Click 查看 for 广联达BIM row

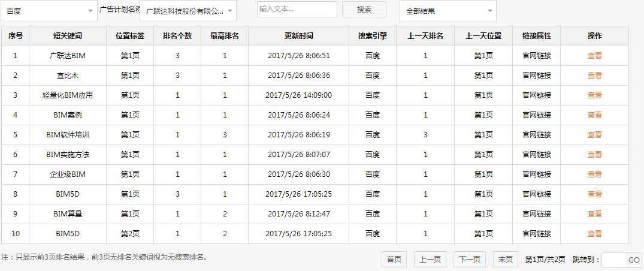point(595,56)
